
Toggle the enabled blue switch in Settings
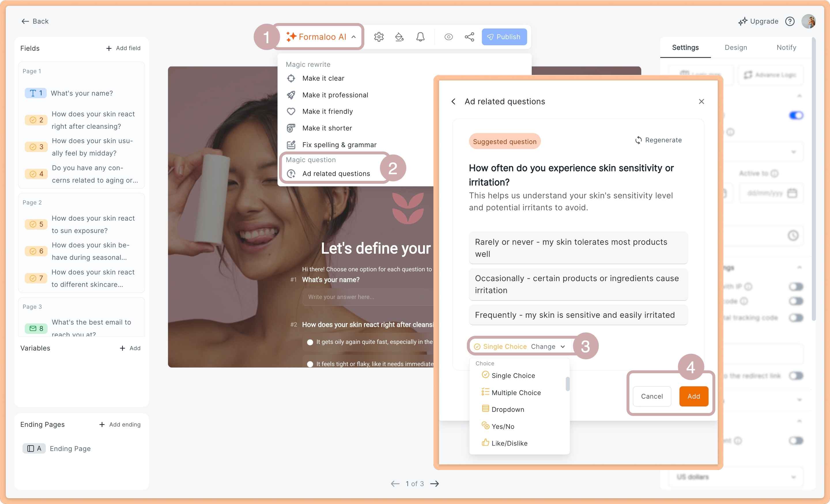tap(796, 115)
